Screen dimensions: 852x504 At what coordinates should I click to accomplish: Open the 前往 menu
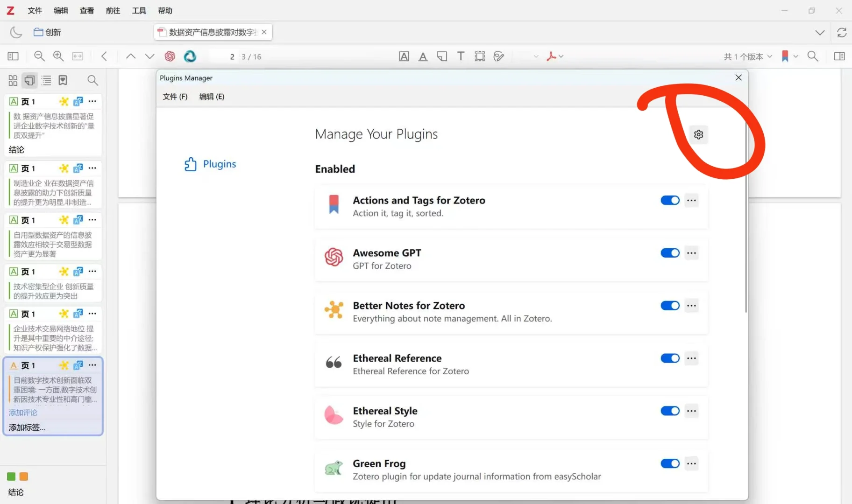click(113, 11)
